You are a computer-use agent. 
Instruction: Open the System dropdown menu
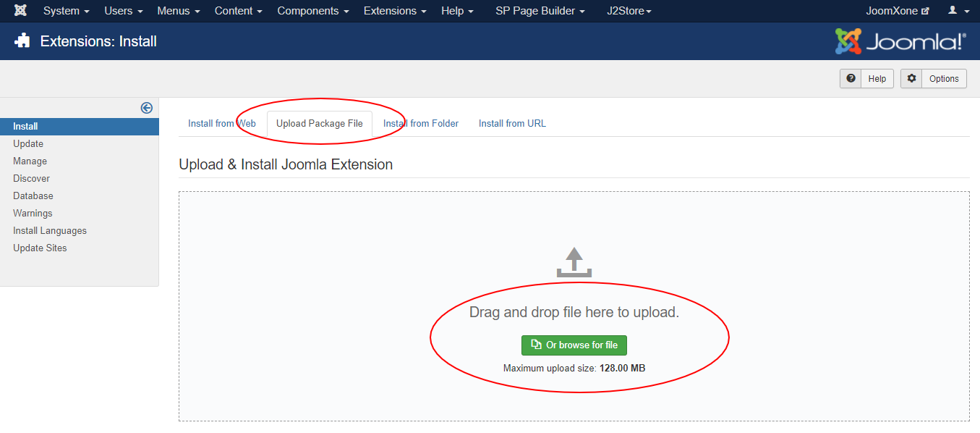66,11
